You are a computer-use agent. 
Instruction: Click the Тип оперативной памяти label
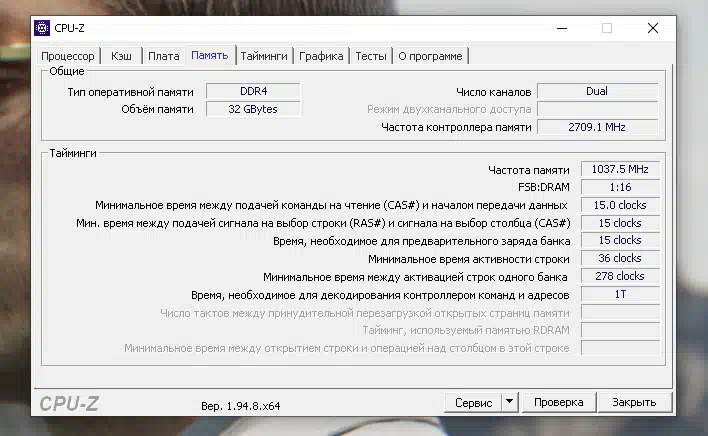(x=130, y=92)
